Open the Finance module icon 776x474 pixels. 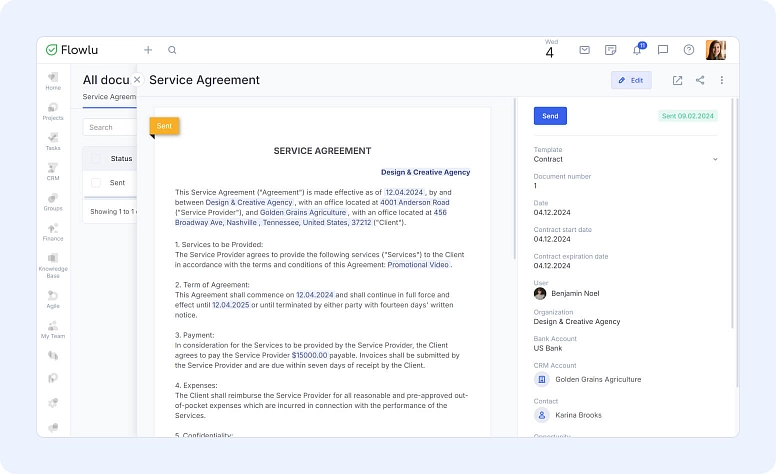(53, 232)
